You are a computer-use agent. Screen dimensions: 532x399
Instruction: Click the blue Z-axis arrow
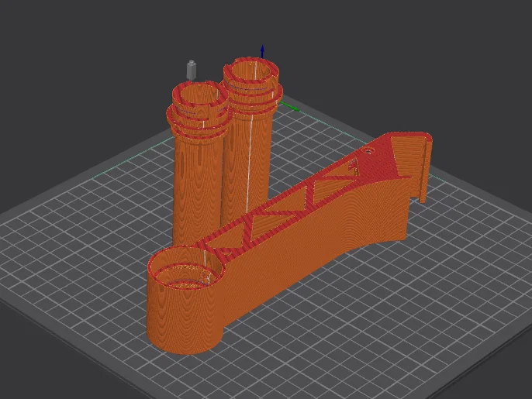(262, 52)
